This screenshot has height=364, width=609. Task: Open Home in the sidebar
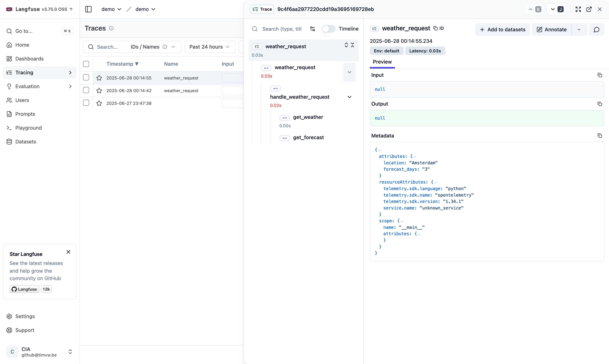coord(40,45)
